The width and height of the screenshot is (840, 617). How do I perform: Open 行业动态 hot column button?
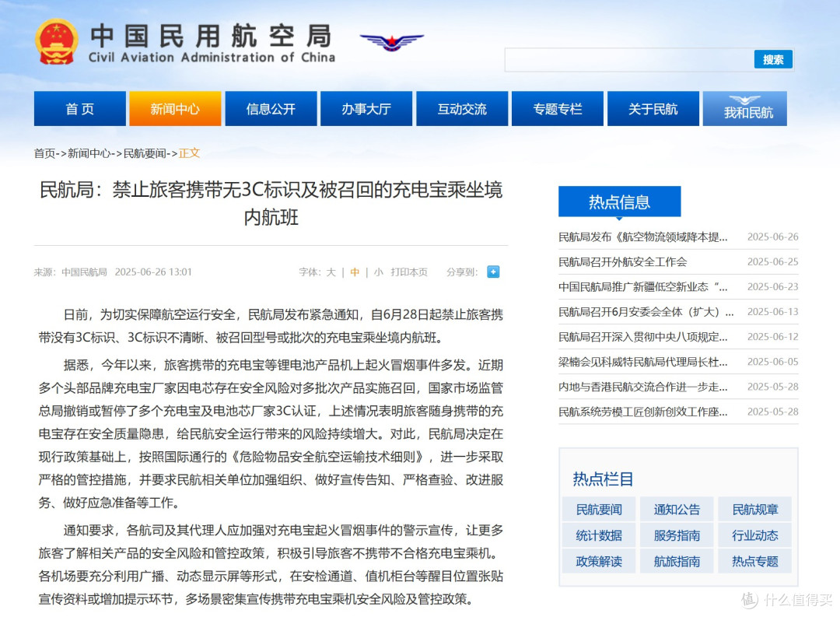754,535
